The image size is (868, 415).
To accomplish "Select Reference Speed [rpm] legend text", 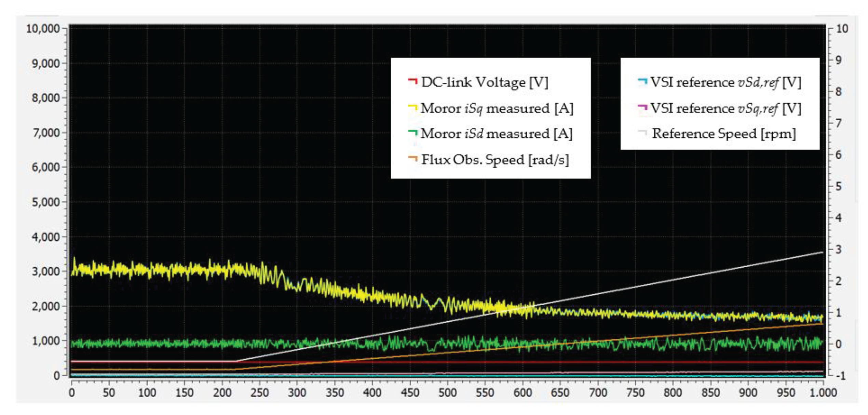I will click(724, 134).
